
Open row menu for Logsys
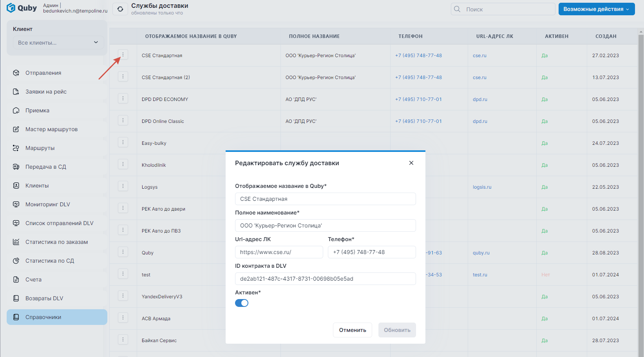(x=123, y=186)
